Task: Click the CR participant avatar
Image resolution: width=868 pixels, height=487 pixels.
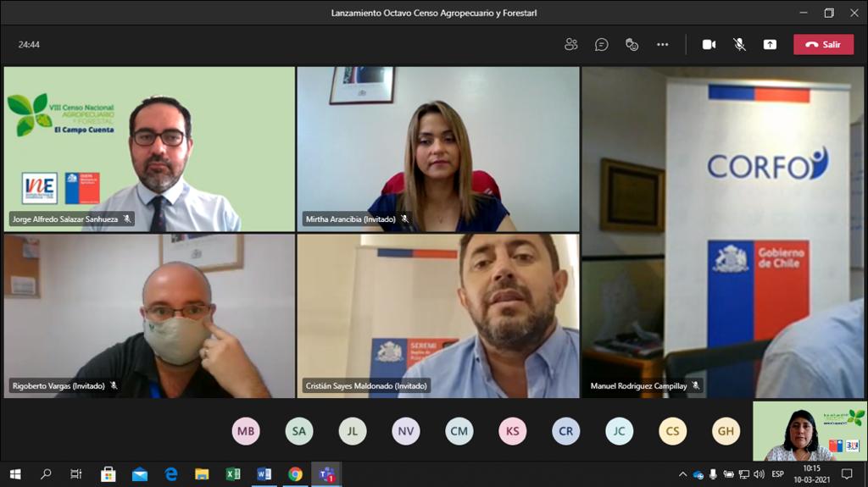Action: coord(565,431)
